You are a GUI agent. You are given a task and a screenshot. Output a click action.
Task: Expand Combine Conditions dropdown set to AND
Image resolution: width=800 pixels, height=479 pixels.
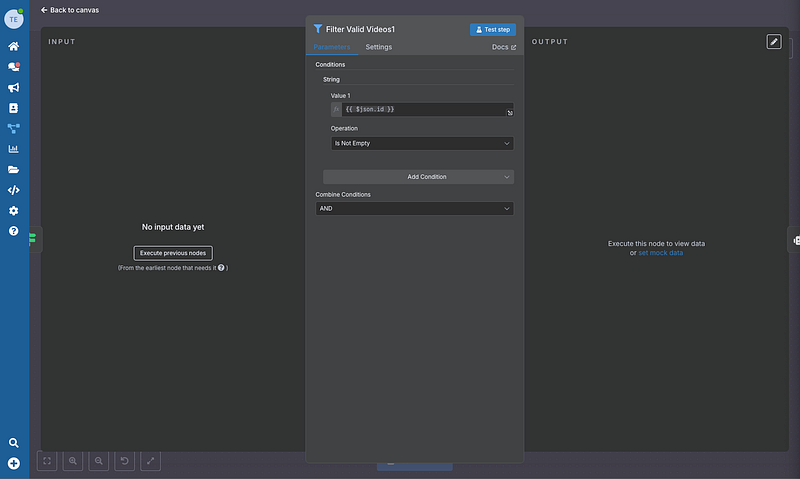pyautogui.click(x=414, y=209)
